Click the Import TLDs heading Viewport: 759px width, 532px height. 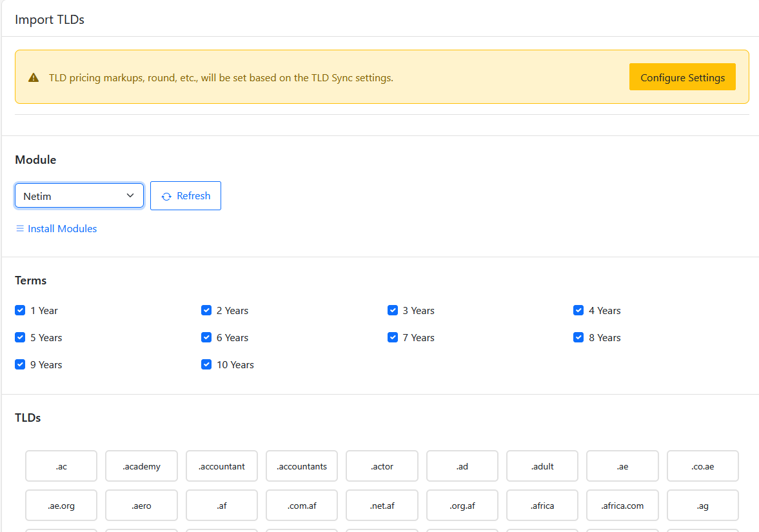coord(50,19)
